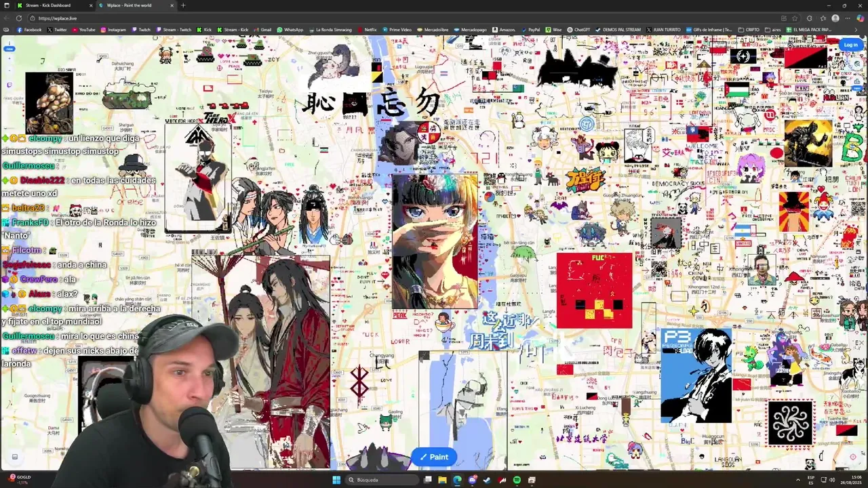Viewport: 868px width, 488px height.
Task: Open the Netflix bookmark
Action: (x=367, y=30)
